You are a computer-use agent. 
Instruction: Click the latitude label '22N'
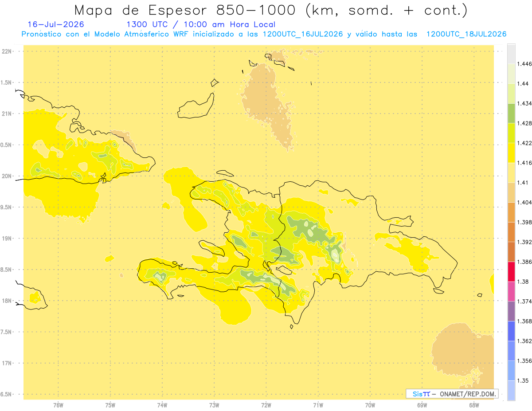(x=6, y=51)
